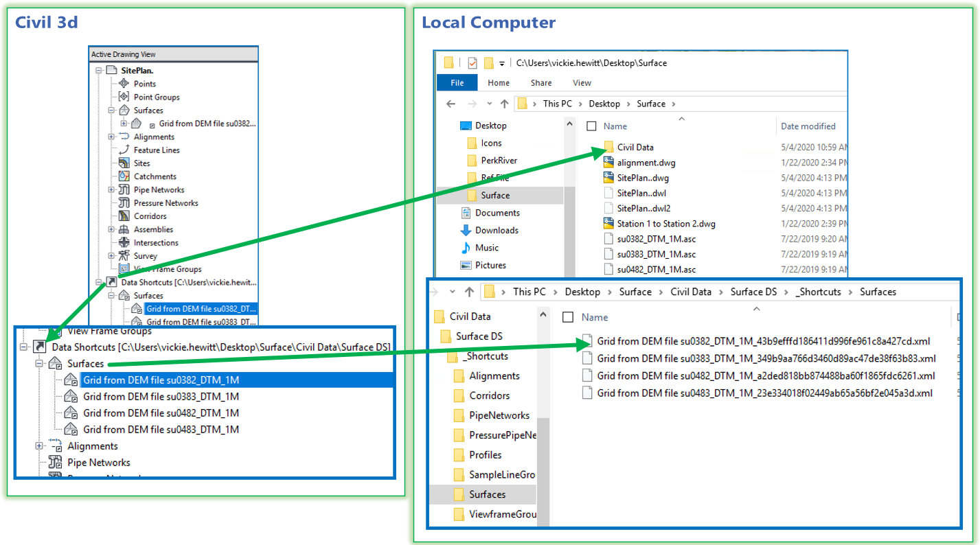Viewport: 980px width, 545px height.
Task: Collapse Data Shortcuts node in enlarged panel
Action: (25, 347)
